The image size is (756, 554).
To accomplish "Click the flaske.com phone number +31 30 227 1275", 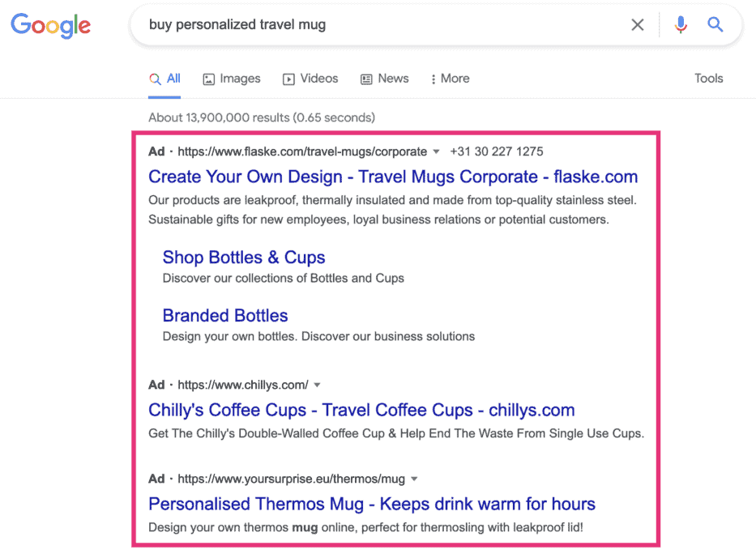I will point(497,151).
